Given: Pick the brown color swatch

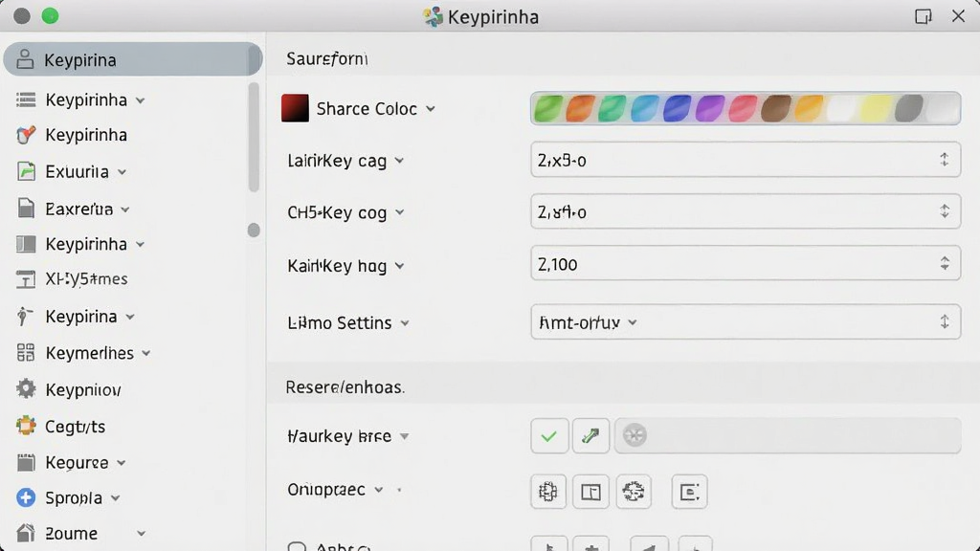Looking at the screenshot, I should [775, 109].
